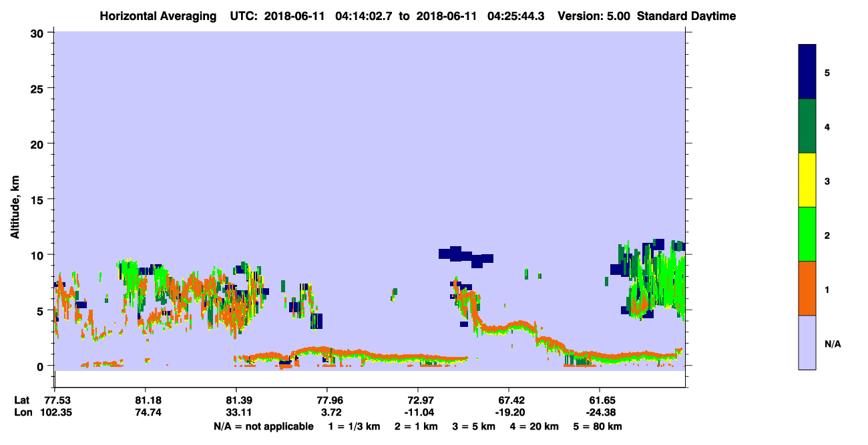Click the longitude value 102.35
The image size is (868, 445).
pos(57,412)
